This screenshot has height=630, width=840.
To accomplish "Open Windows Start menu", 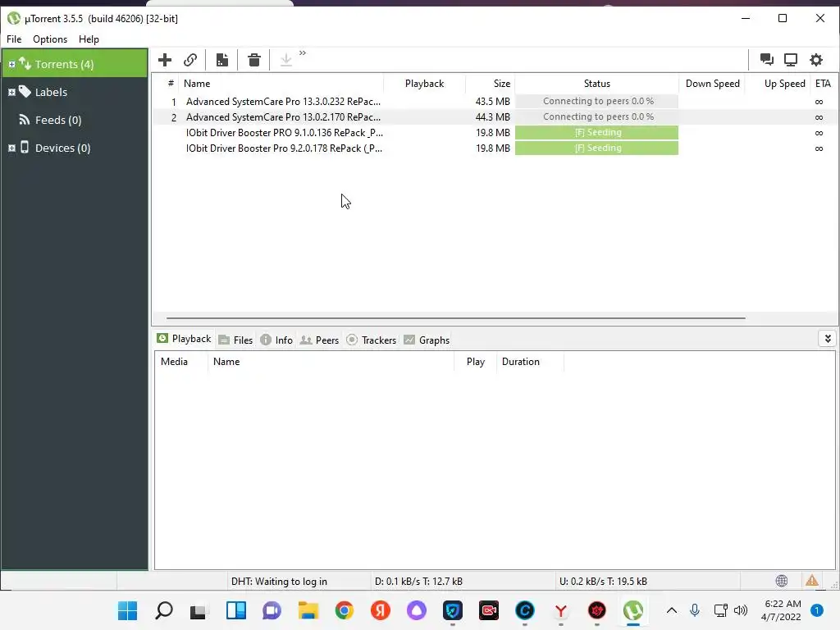I will click(x=127, y=610).
